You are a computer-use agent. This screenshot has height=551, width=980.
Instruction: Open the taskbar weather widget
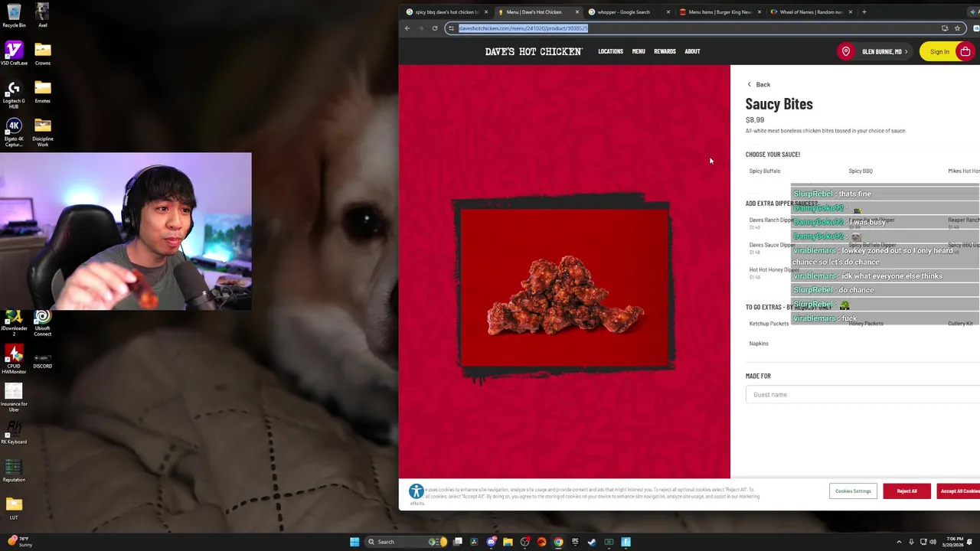pos(20,542)
